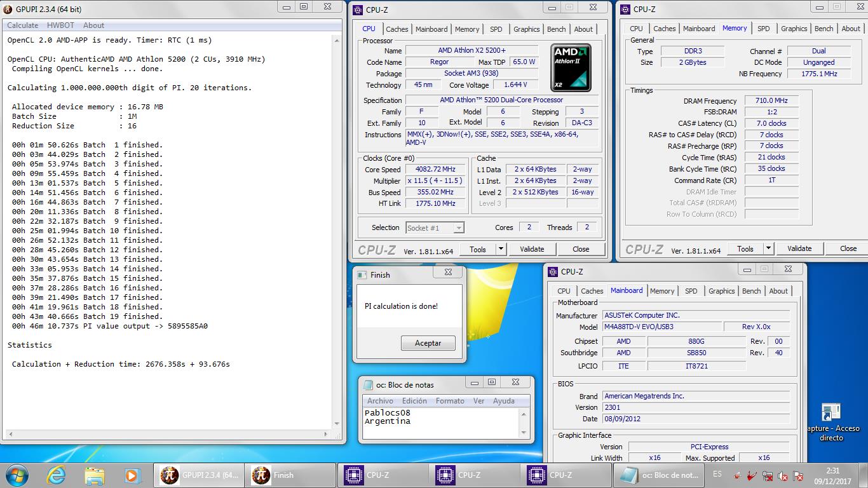This screenshot has height=488, width=868.
Task: Activate the third CPU-Z taskbar button
Action: click(565, 475)
